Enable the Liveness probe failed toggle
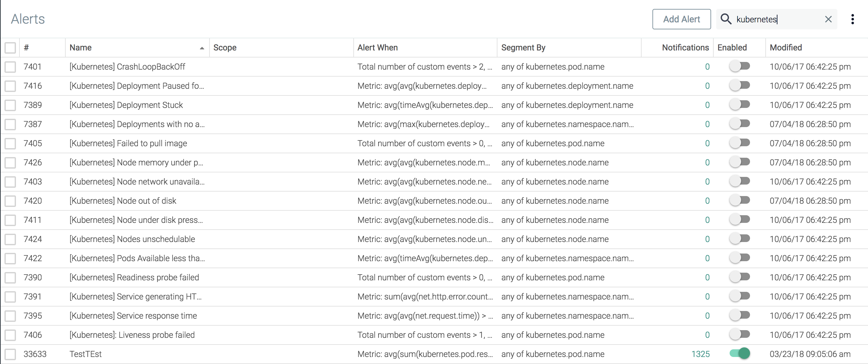868x364 pixels. point(739,334)
